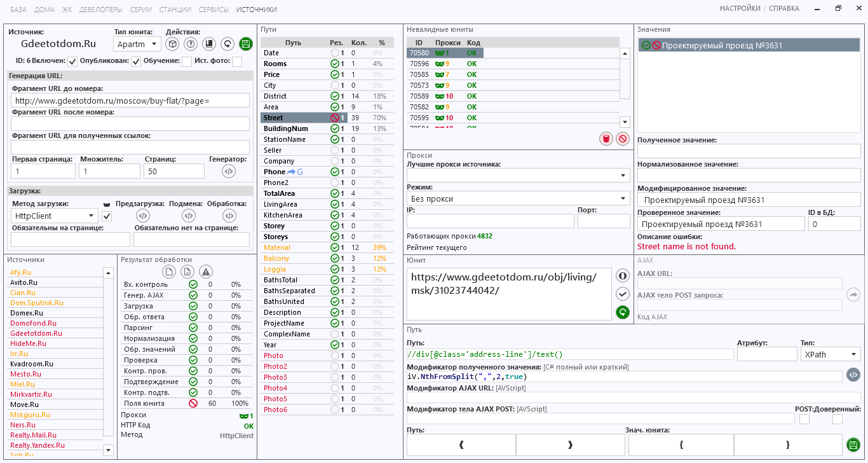The width and height of the screenshot is (868, 463).
Task: Open the Тип юнита dropdown
Action: [137, 44]
